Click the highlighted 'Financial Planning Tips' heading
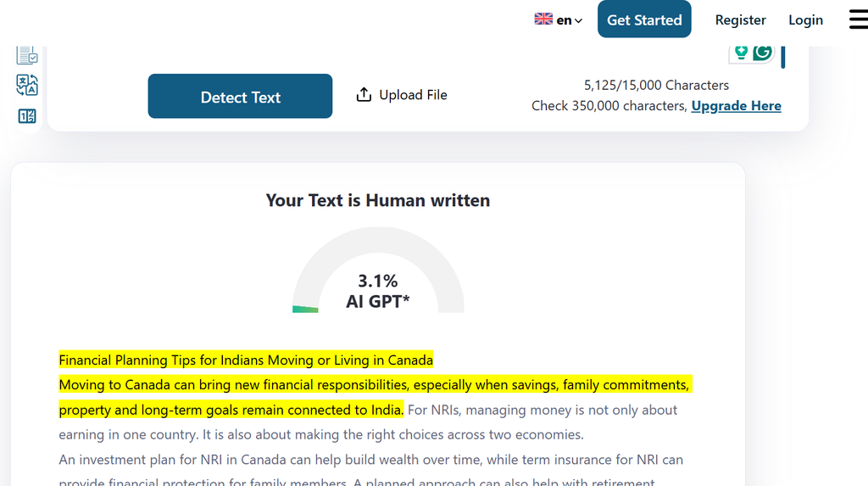 pos(246,360)
